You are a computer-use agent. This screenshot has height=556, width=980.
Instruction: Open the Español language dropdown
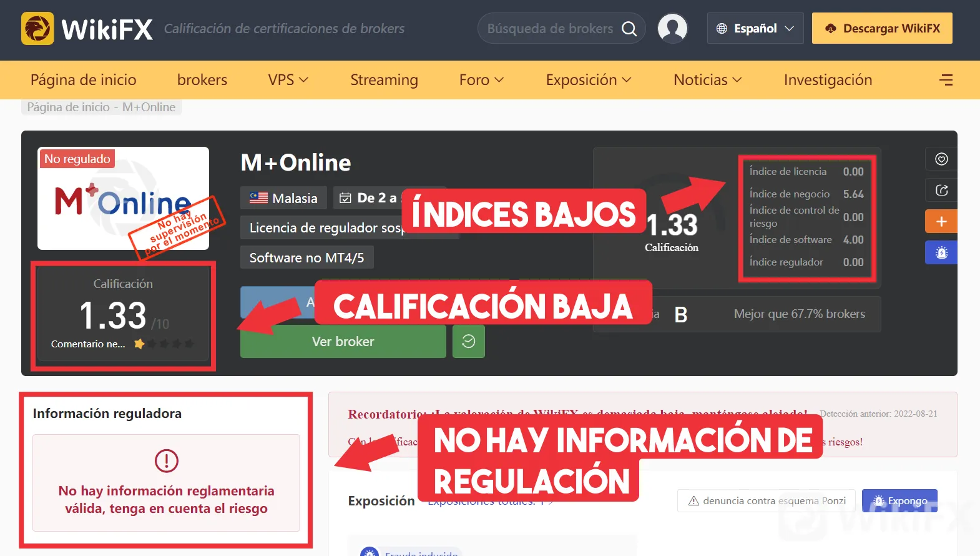(755, 29)
